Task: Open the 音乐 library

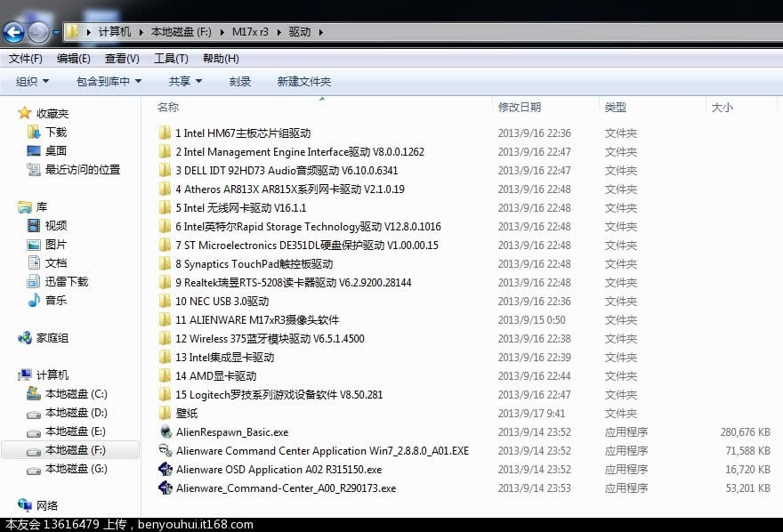Action: 47,301
